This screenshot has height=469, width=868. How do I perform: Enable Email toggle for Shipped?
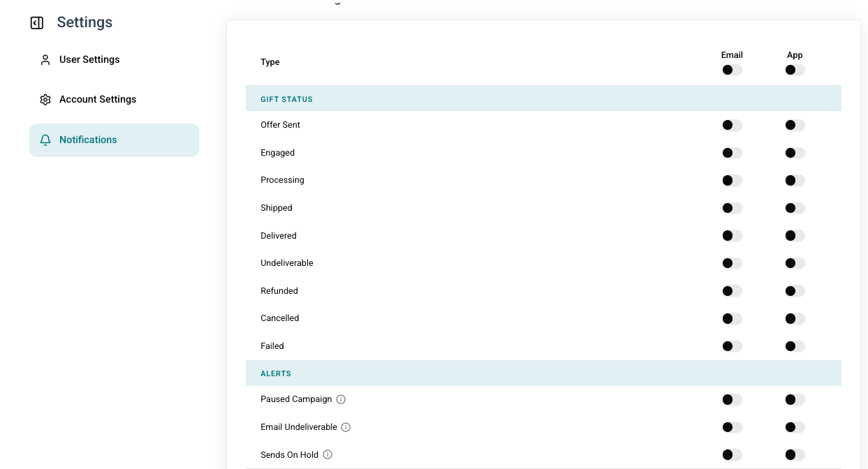(x=732, y=208)
